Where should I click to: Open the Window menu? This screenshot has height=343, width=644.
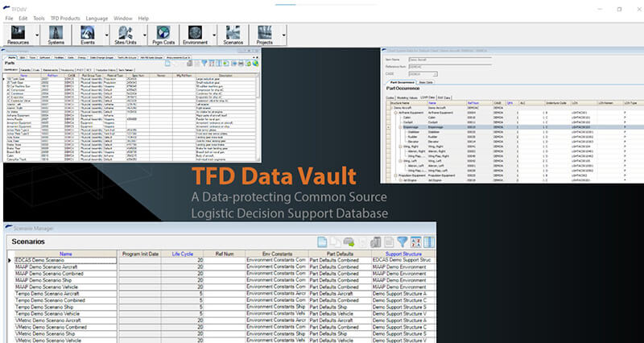pos(123,19)
